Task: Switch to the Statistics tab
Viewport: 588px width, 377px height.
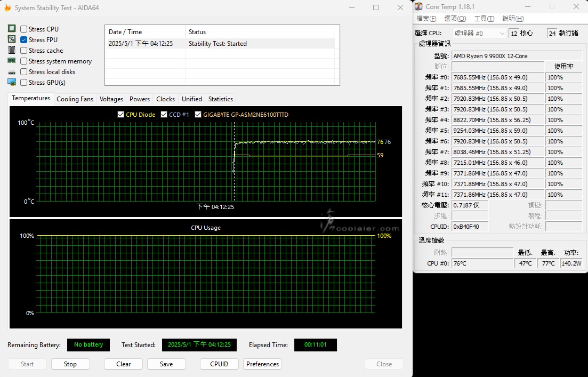Action: pos(221,99)
